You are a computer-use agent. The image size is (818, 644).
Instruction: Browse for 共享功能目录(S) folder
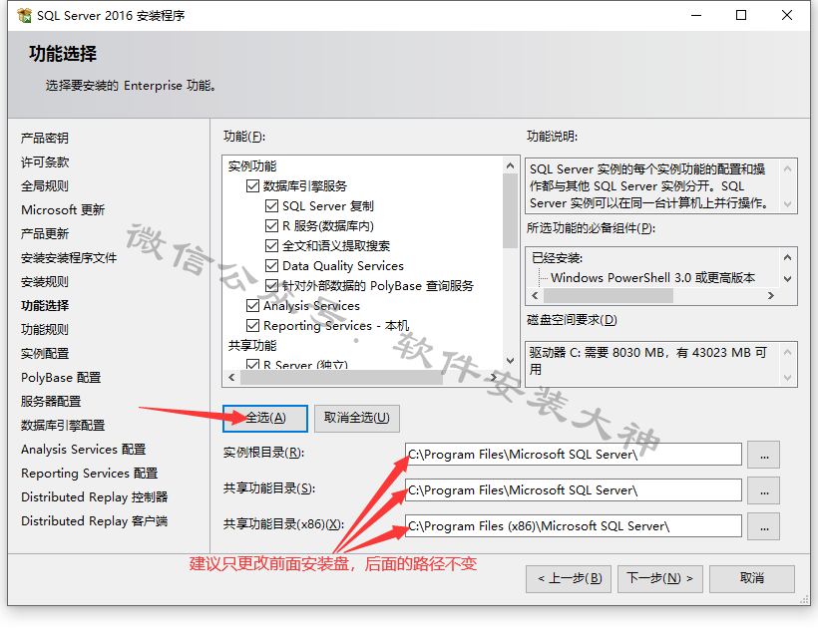(764, 490)
